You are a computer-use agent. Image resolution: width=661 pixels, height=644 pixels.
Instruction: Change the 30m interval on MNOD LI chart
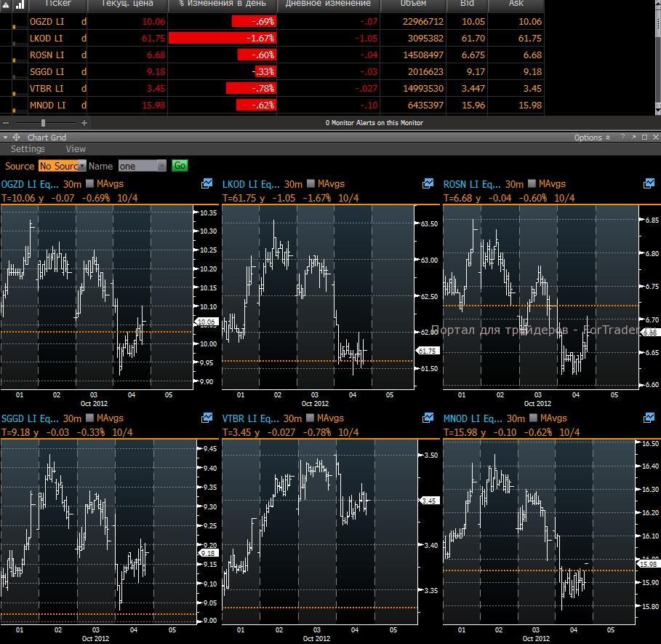[516, 418]
